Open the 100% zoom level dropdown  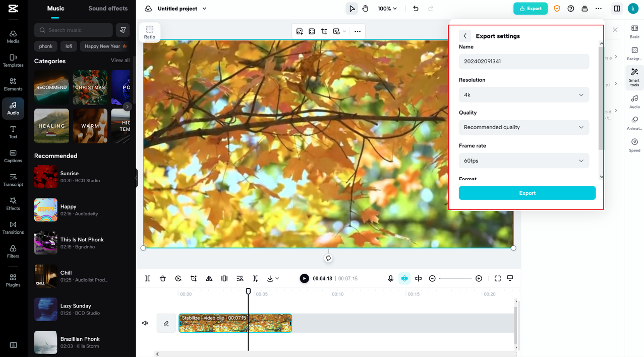point(387,9)
